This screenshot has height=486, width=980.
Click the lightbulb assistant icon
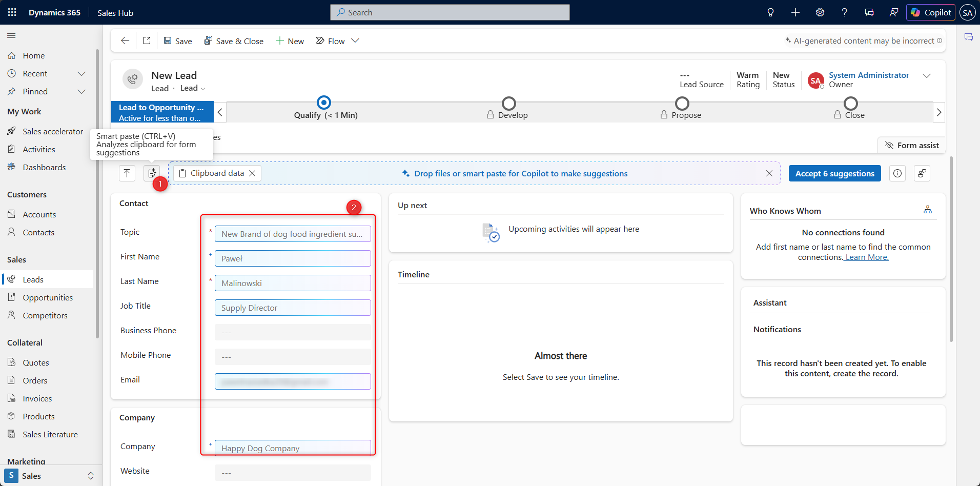pyautogui.click(x=770, y=12)
